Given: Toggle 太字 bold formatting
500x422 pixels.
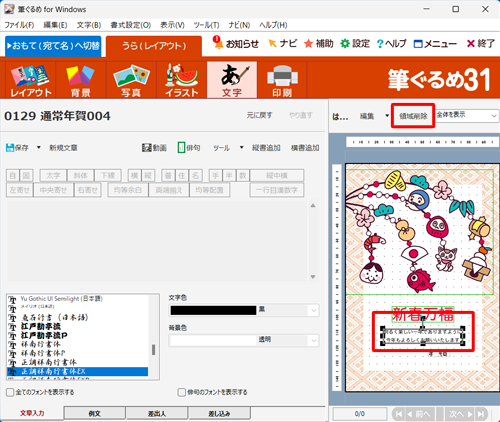Looking at the screenshot, I should pyautogui.click(x=53, y=175).
